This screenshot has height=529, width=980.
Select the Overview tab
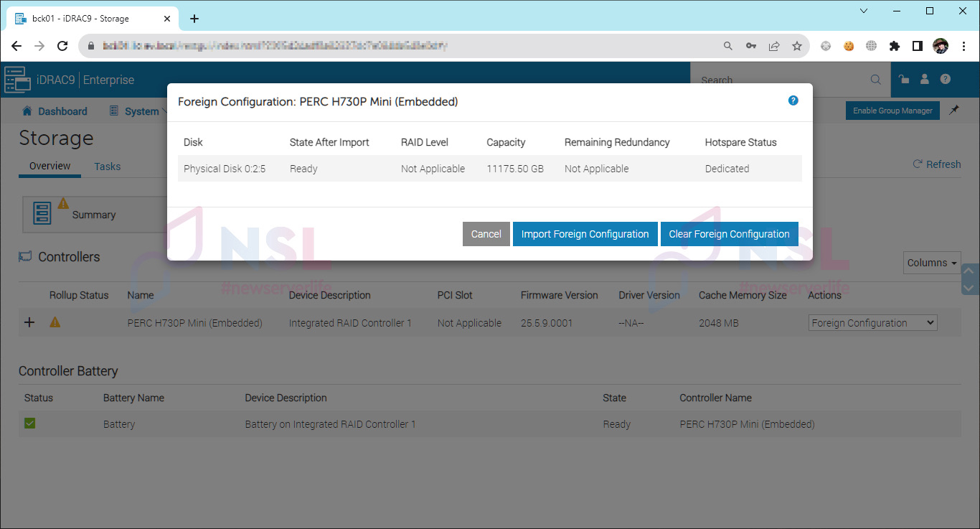point(50,166)
